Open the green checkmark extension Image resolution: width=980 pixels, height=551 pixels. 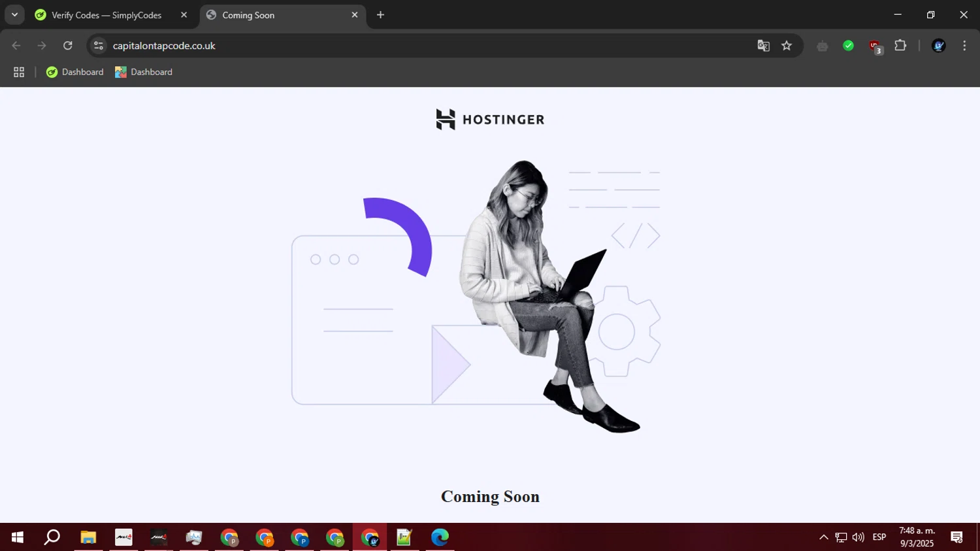click(848, 46)
